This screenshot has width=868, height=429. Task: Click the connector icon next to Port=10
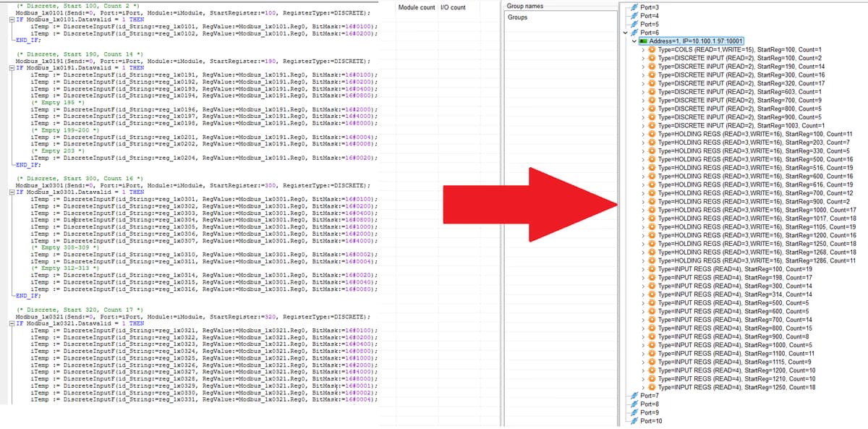tap(634, 421)
